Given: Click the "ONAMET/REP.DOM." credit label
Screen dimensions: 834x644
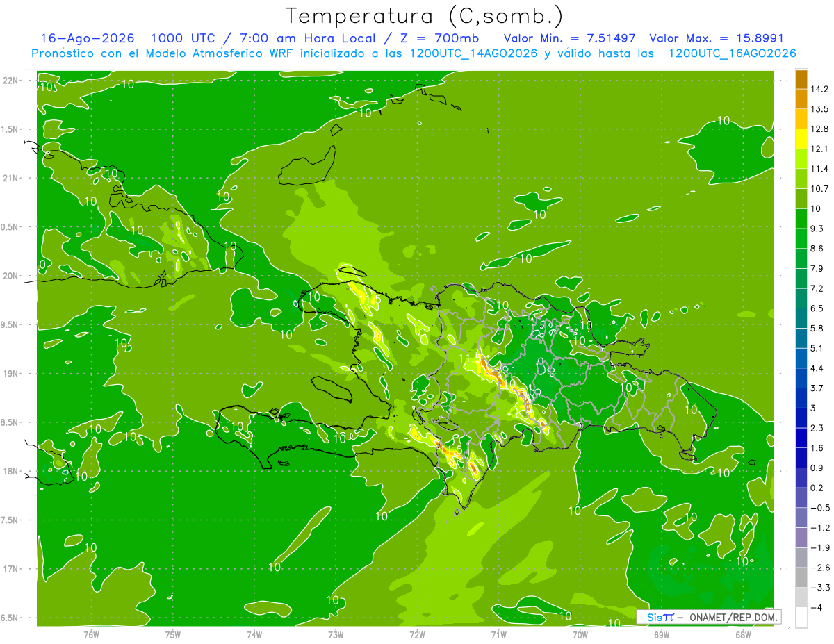Looking at the screenshot, I should tap(733, 617).
